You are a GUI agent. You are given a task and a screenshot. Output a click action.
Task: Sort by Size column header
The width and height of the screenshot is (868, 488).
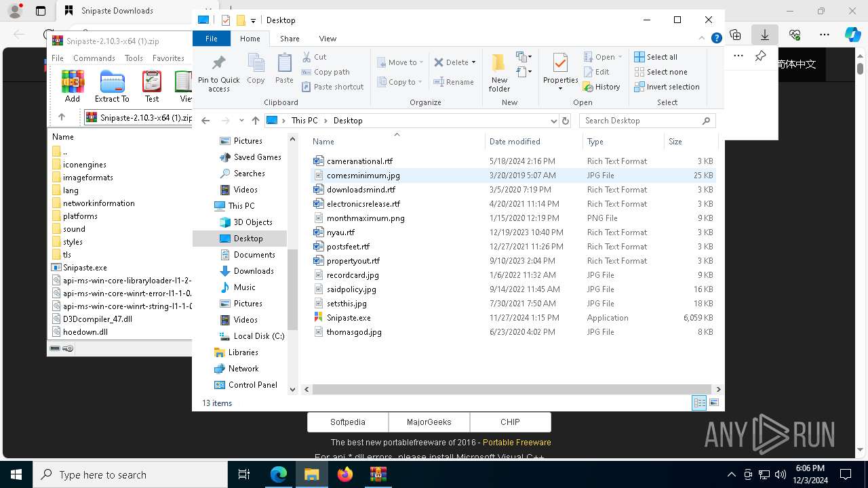[691, 142]
